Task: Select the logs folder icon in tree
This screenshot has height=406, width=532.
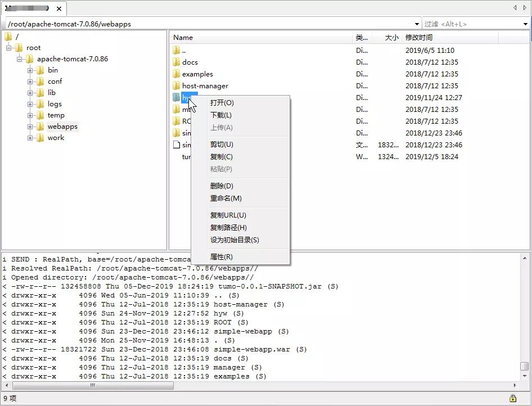Action: click(40, 104)
